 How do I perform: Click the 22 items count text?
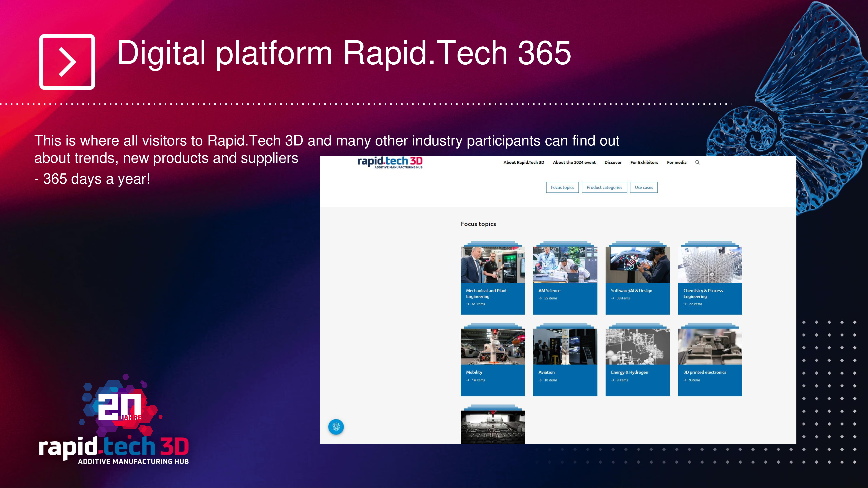click(x=696, y=304)
